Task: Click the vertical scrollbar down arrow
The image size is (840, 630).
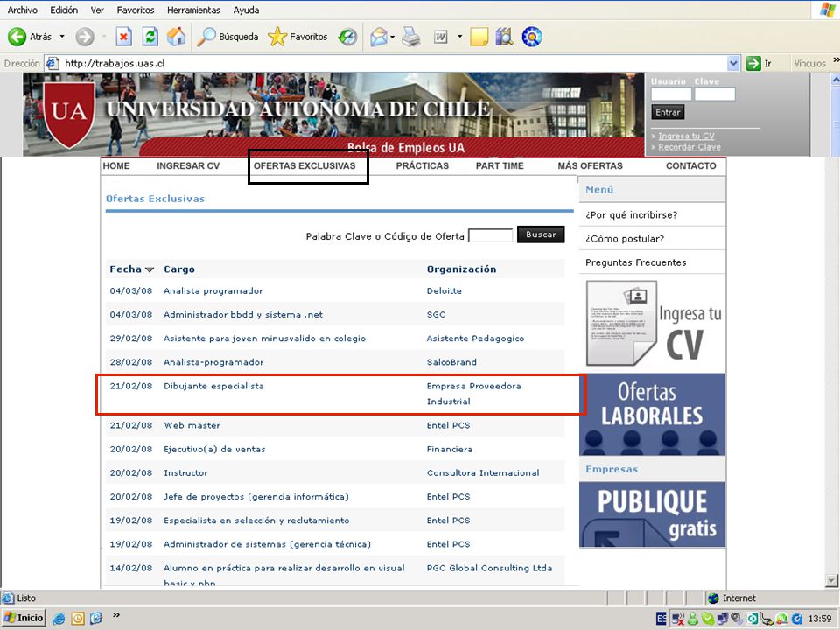Action: click(x=831, y=581)
